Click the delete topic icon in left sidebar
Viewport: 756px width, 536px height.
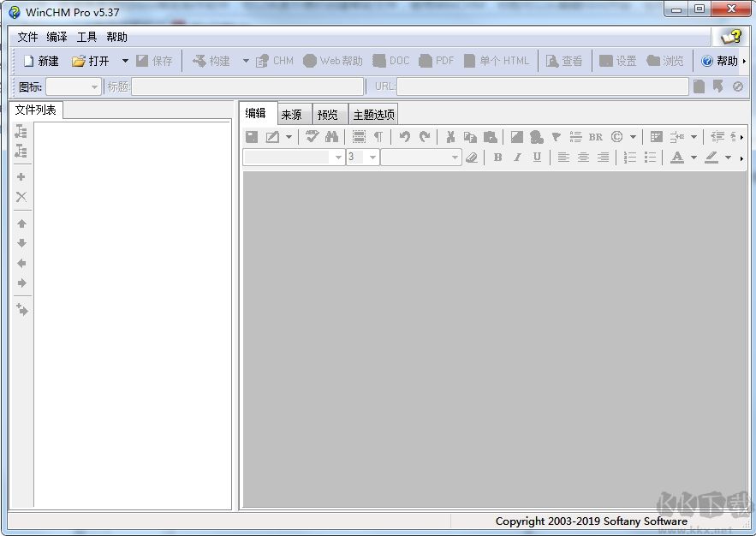pyautogui.click(x=21, y=197)
